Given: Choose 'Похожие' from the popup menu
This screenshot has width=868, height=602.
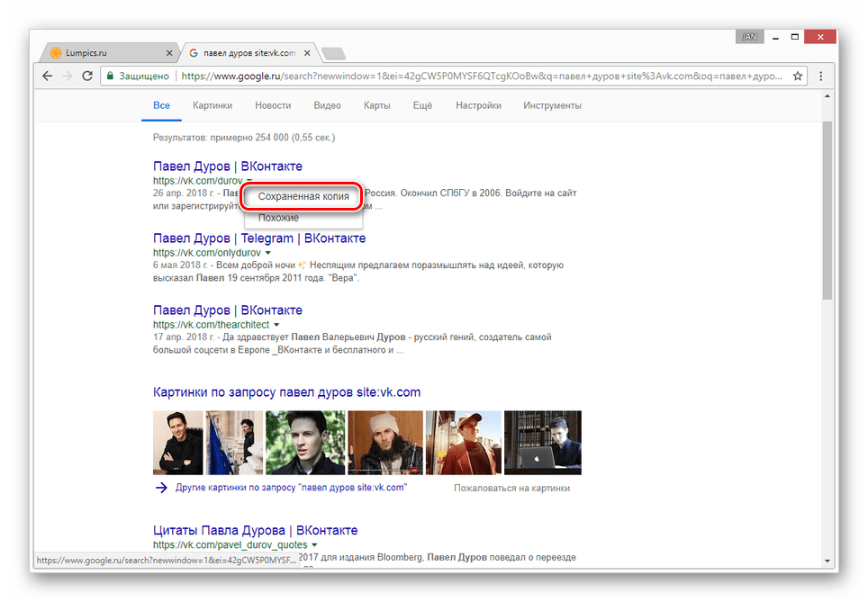Looking at the screenshot, I should (278, 218).
